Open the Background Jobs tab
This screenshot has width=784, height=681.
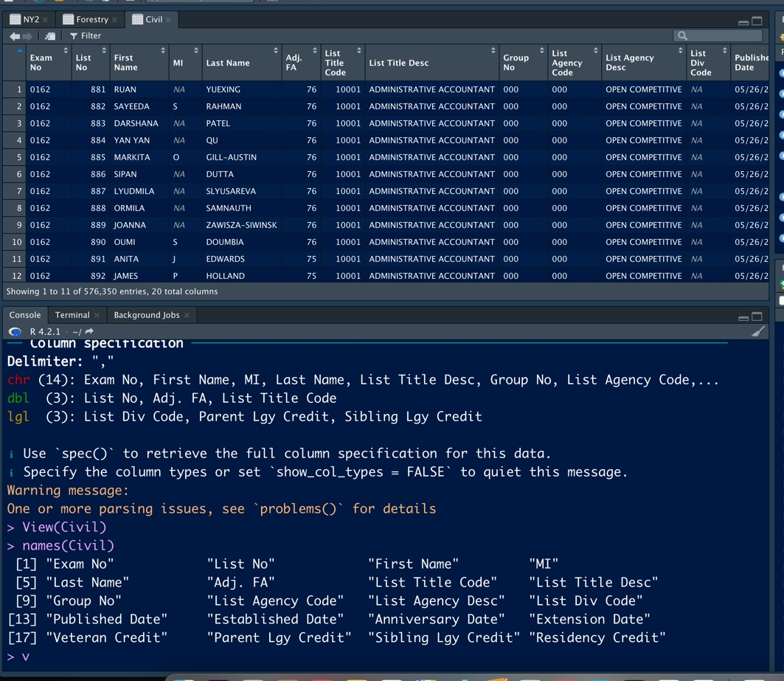(147, 315)
